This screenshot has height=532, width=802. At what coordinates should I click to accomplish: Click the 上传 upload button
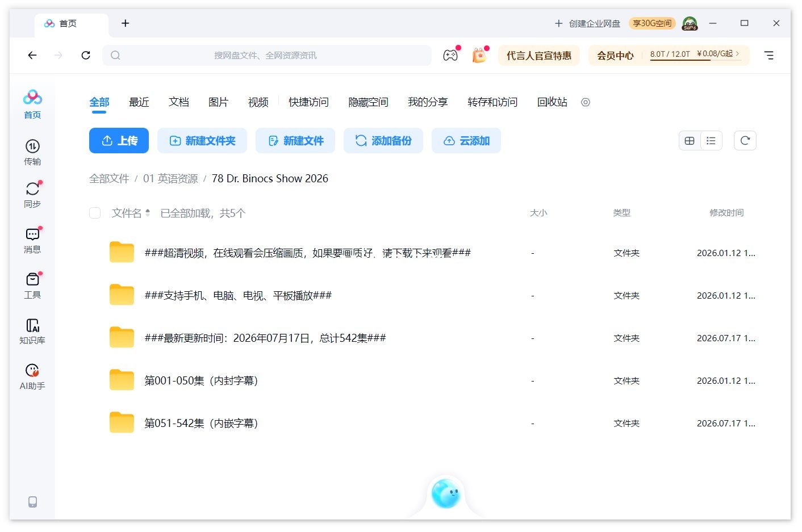coord(119,141)
